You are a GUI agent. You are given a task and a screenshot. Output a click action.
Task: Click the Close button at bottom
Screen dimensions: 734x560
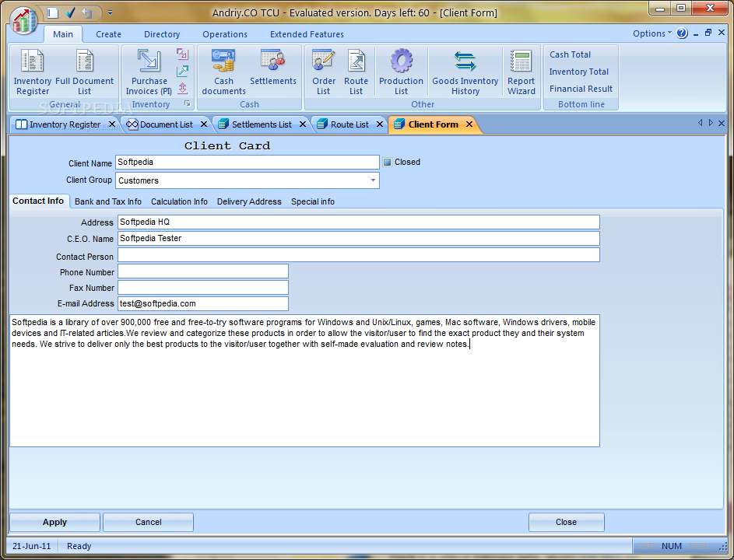[567, 522]
